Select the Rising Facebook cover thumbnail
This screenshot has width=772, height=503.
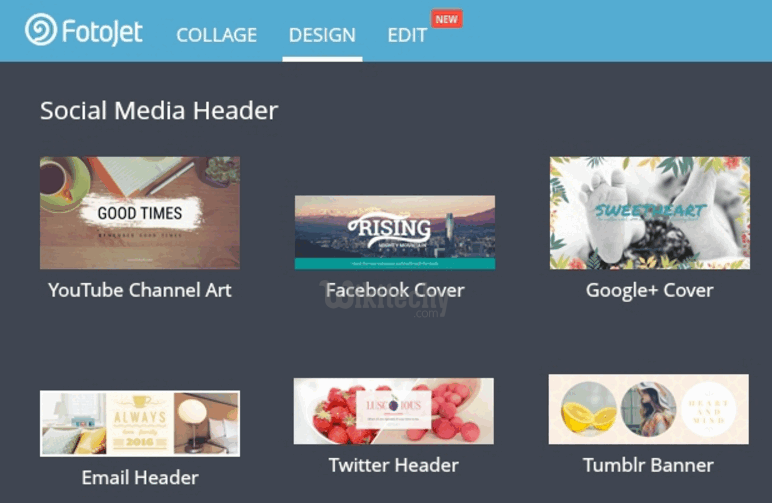[x=395, y=232]
